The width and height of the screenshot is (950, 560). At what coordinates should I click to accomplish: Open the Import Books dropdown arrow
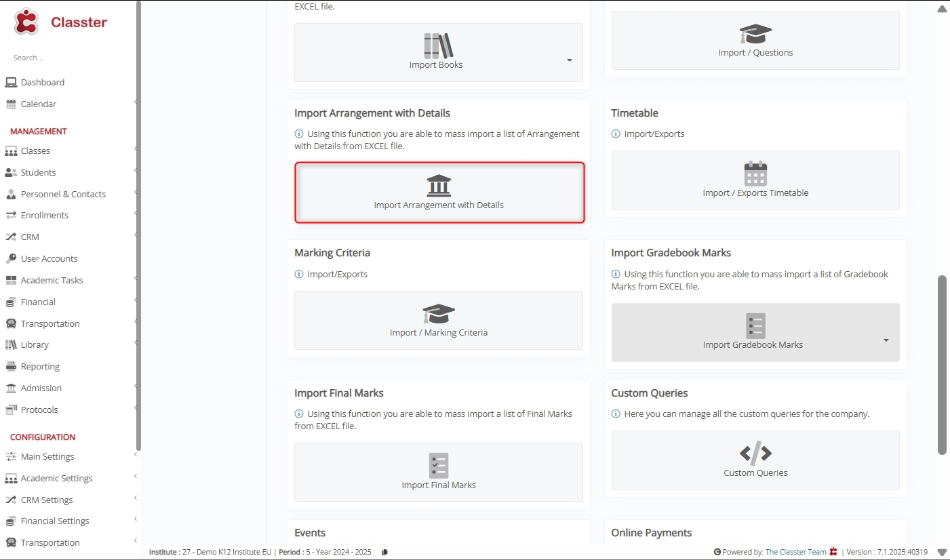[x=569, y=60]
